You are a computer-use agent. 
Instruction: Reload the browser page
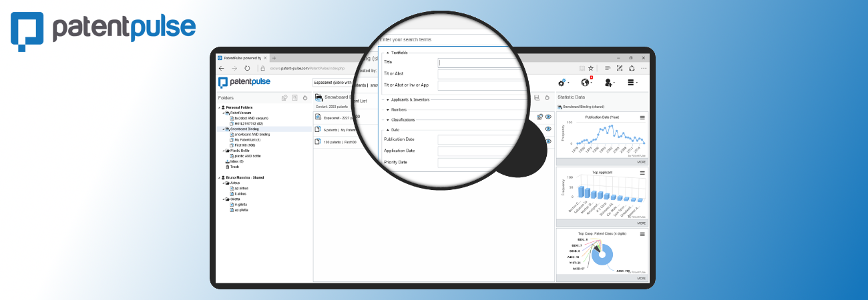tap(247, 68)
